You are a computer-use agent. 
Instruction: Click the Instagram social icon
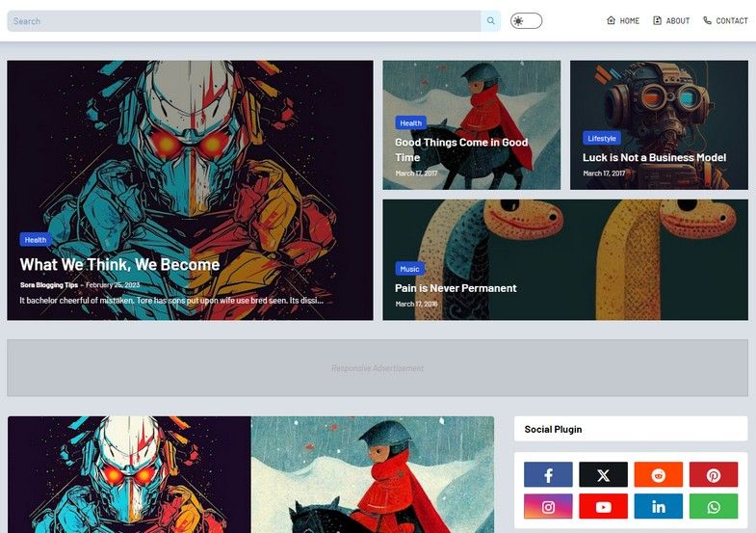(548, 506)
